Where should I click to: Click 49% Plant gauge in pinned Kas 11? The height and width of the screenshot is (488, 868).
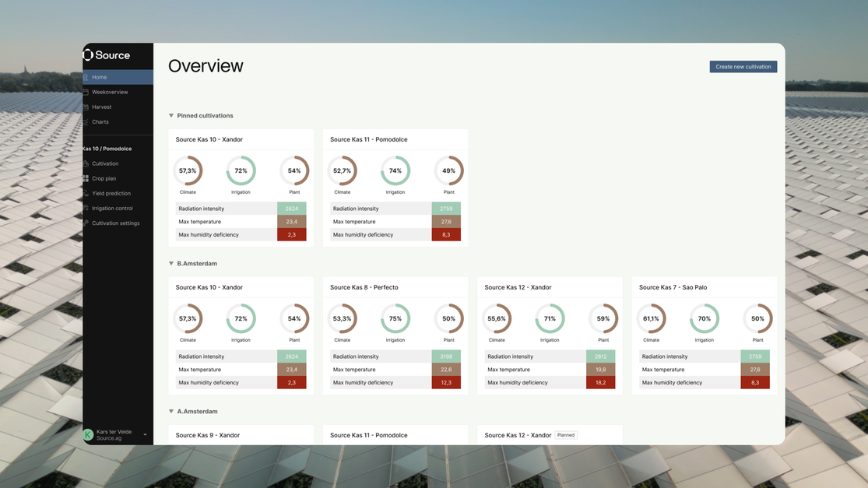tap(449, 171)
